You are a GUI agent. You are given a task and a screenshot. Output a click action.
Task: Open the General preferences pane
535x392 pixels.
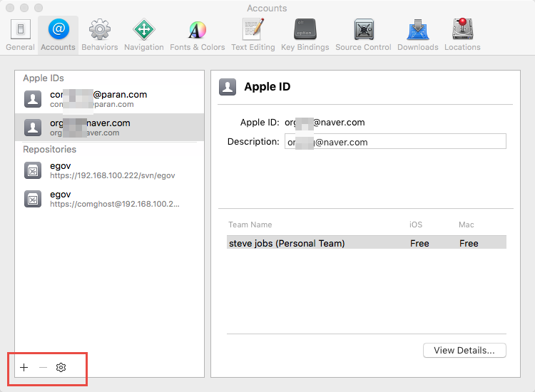20,34
